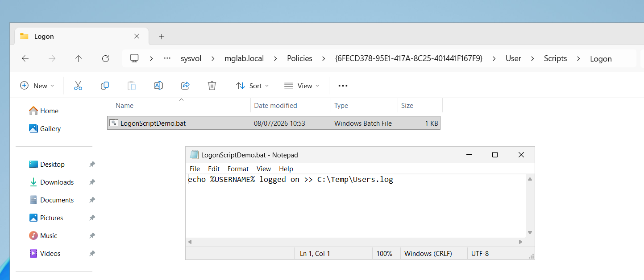Close the Logon tab
644x280 pixels.
[137, 37]
